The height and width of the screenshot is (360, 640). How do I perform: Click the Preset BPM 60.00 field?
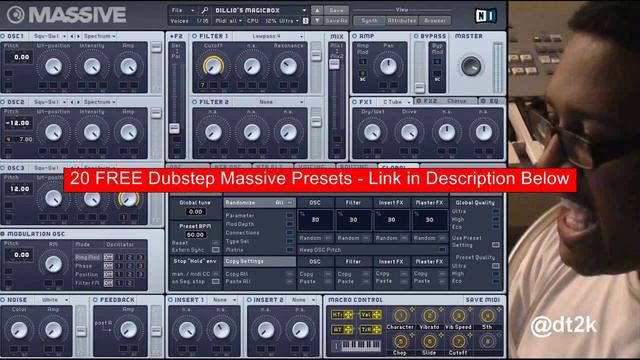tap(195, 235)
